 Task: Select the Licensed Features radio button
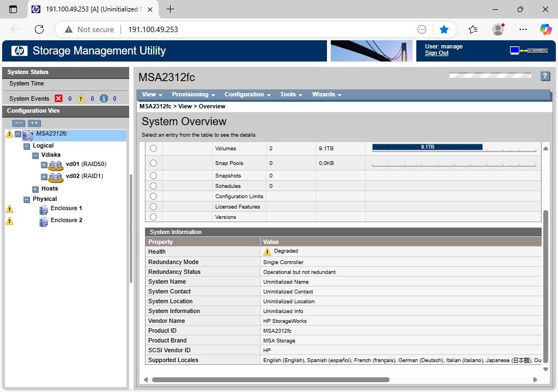click(x=153, y=206)
